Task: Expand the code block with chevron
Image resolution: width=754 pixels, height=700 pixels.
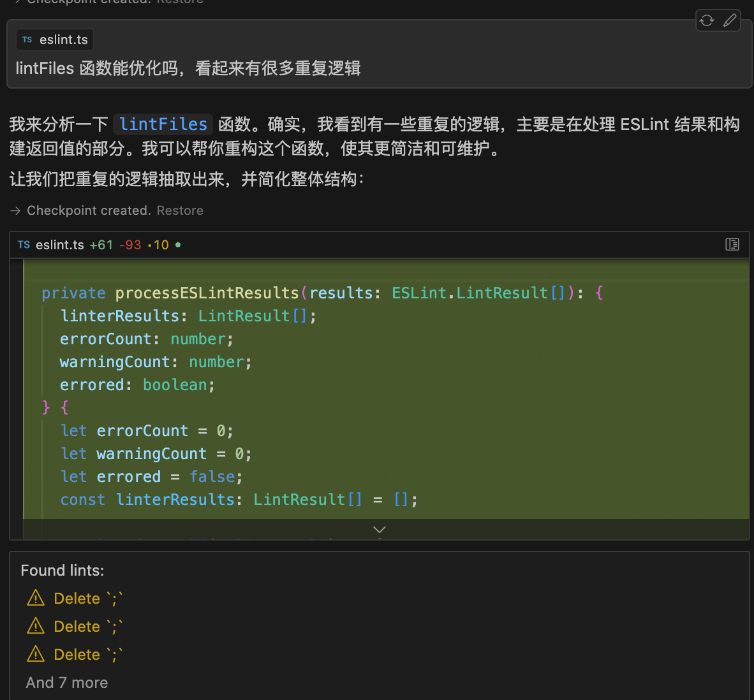Action: pyautogui.click(x=380, y=530)
